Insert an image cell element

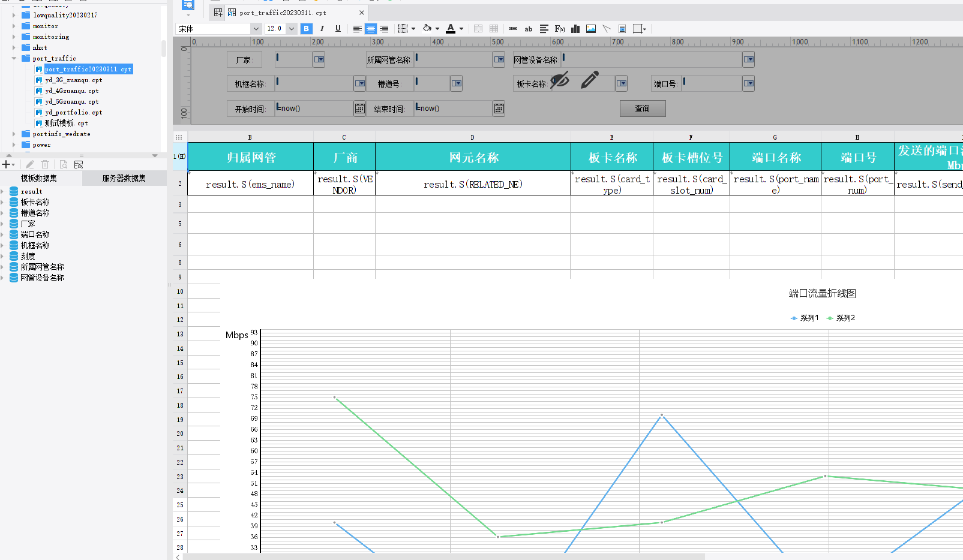point(591,29)
